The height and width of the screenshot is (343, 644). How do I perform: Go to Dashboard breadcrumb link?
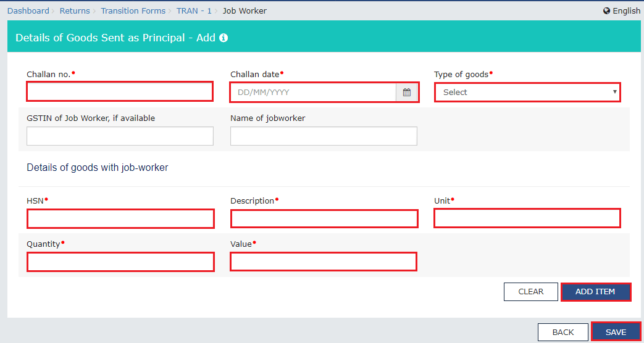click(x=28, y=11)
